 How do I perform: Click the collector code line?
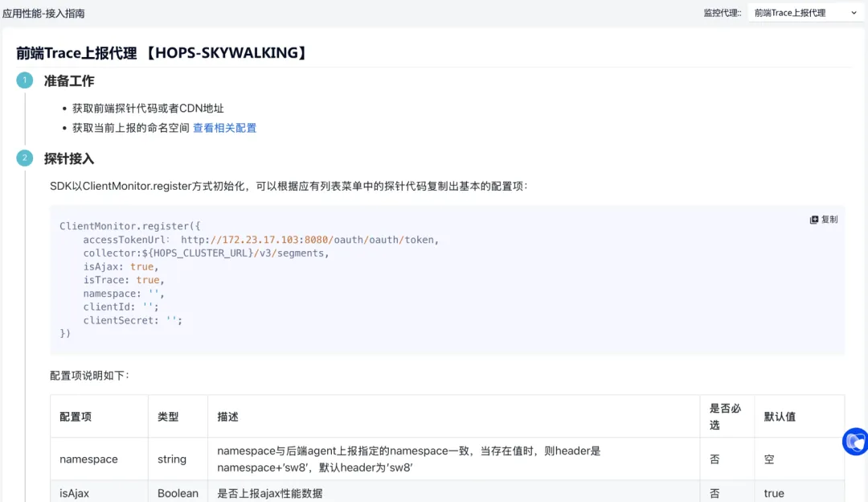(206, 253)
